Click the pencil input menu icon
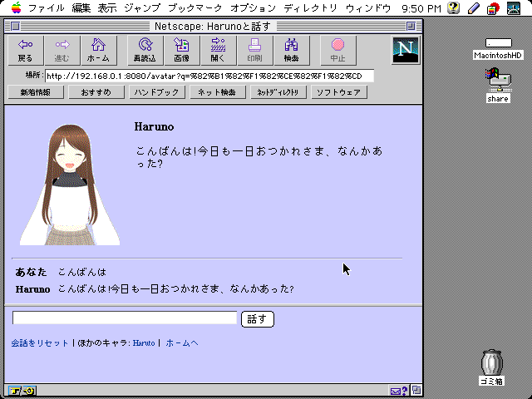 pos(473,8)
